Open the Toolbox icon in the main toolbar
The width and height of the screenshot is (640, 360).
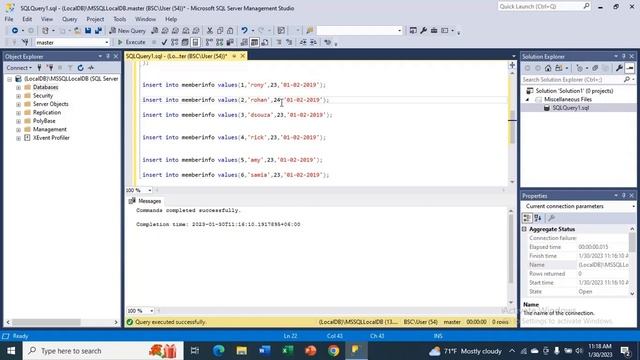(x=434, y=31)
